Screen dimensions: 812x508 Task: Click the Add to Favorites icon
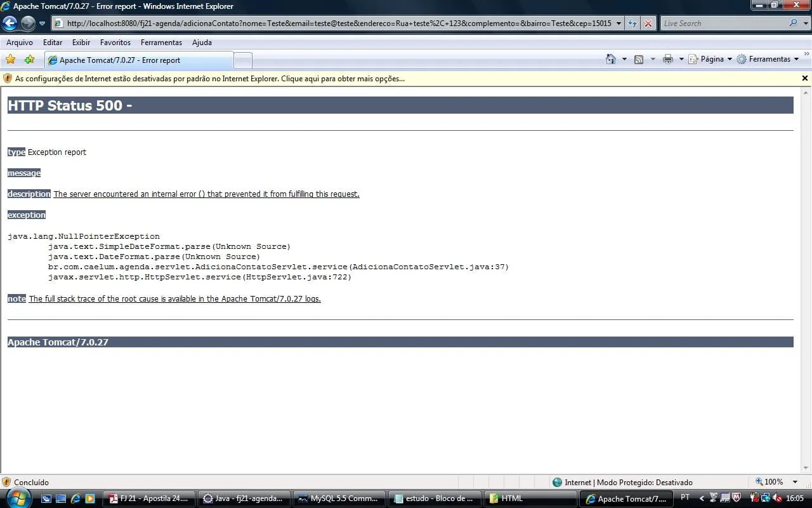click(29, 60)
